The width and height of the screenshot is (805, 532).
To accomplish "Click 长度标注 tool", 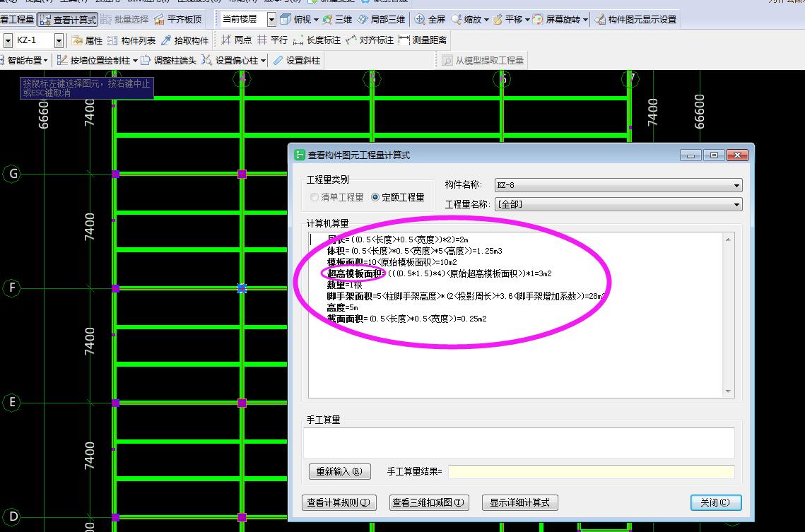I will point(317,40).
